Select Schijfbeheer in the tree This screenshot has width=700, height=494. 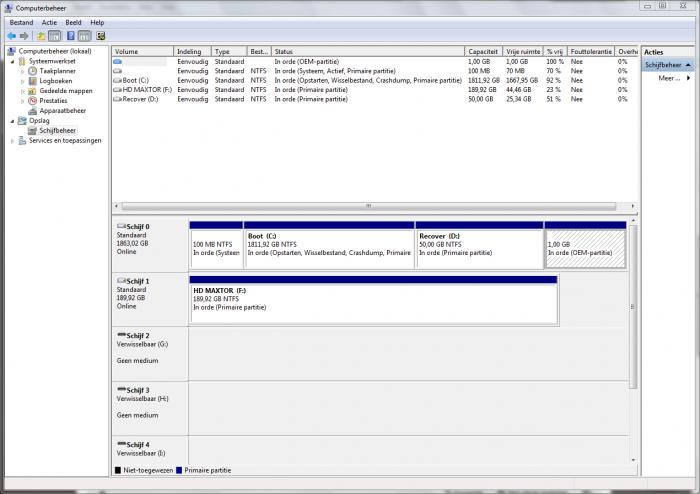[57, 131]
